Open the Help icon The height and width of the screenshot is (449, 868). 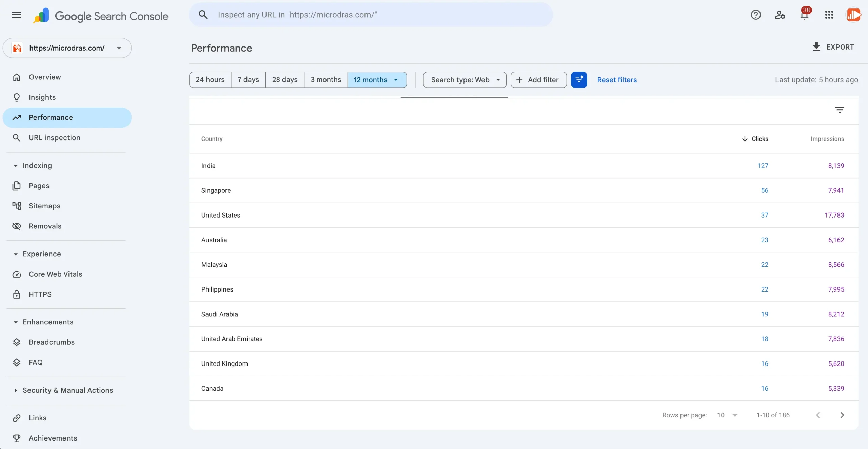tap(756, 15)
